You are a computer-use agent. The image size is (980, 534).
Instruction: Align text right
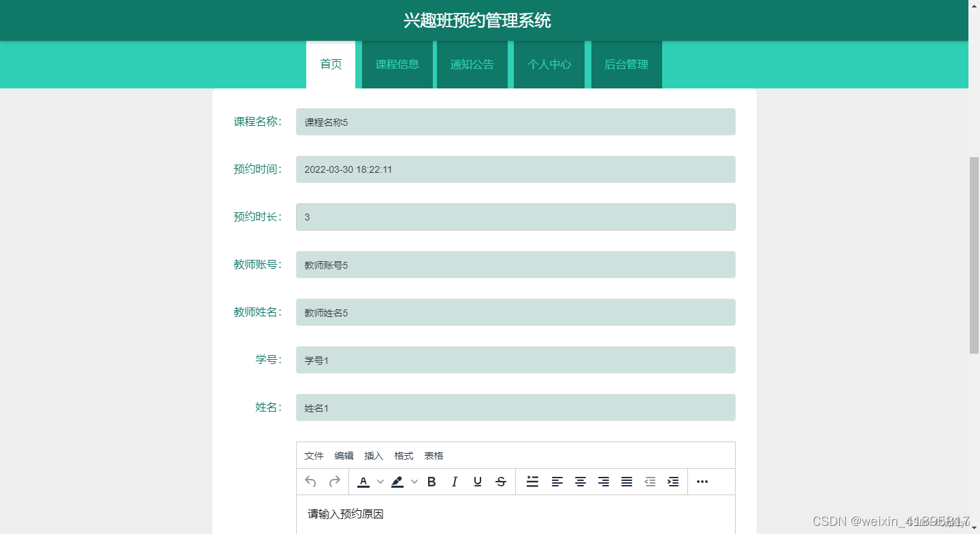pyautogui.click(x=604, y=482)
